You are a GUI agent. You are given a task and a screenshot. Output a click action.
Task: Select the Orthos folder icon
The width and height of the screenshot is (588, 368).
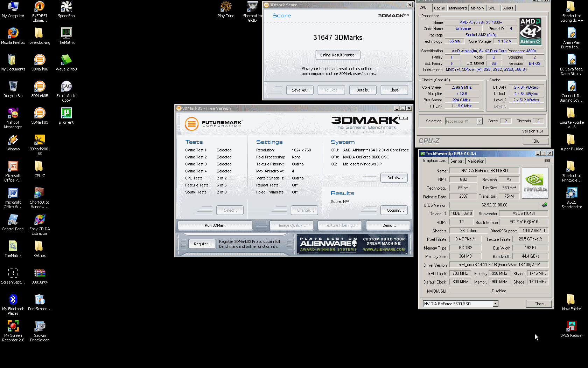click(40, 249)
